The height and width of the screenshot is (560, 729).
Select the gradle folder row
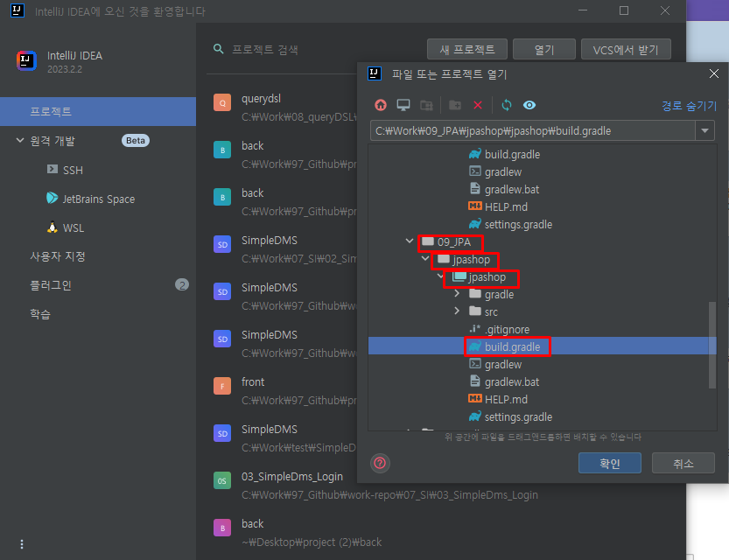(x=492, y=295)
